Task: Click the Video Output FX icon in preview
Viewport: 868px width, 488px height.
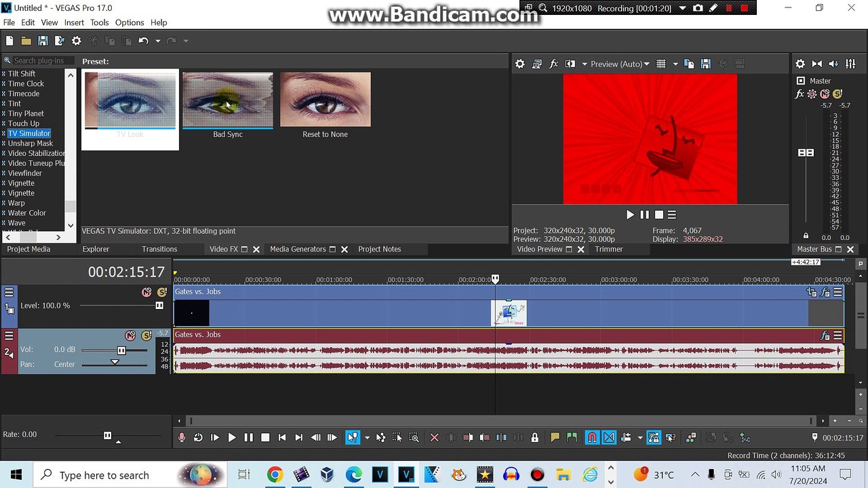Action: pyautogui.click(x=553, y=64)
